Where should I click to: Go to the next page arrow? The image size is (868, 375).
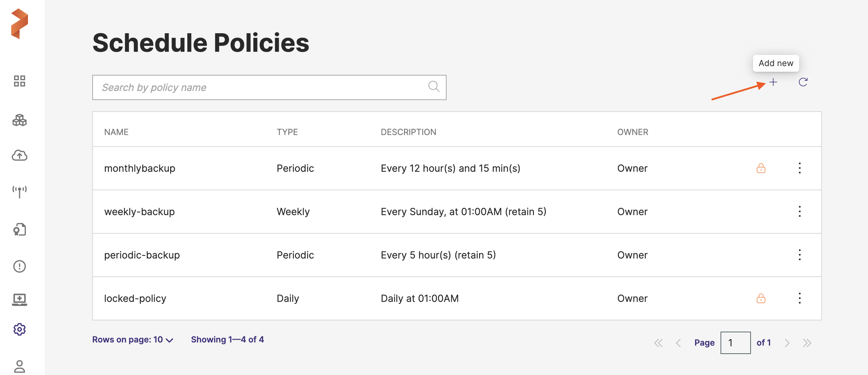pyautogui.click(x=787, y=343)
